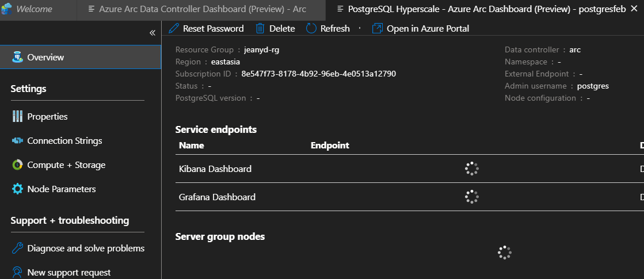644x279 pixels.
Task: Click the Settings section heading
Action: (x=28, y=89)
